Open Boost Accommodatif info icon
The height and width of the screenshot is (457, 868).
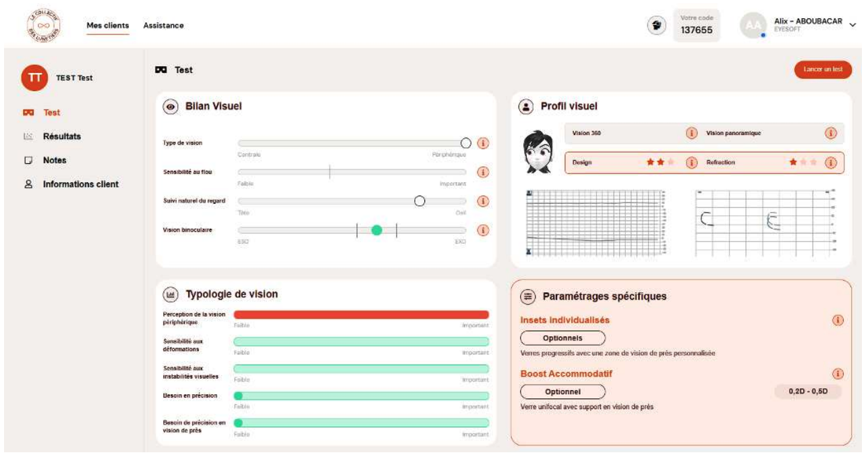pos(838,373)
